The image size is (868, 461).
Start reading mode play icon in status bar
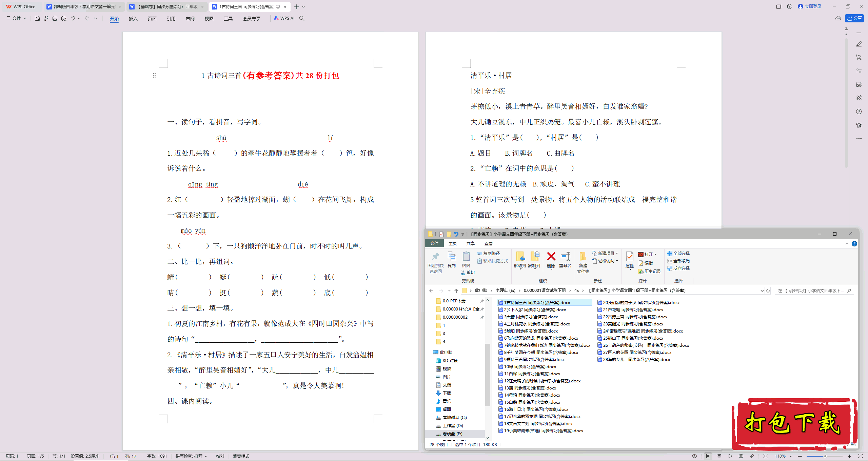[x=730, y=456]
